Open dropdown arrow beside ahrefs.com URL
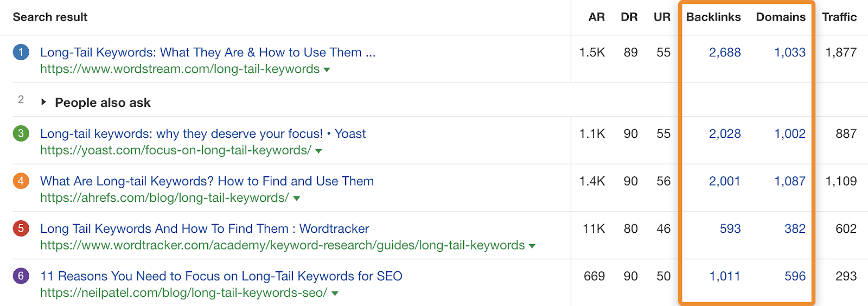Viewport: 868px width, 306px height. [x=297, y=199]
